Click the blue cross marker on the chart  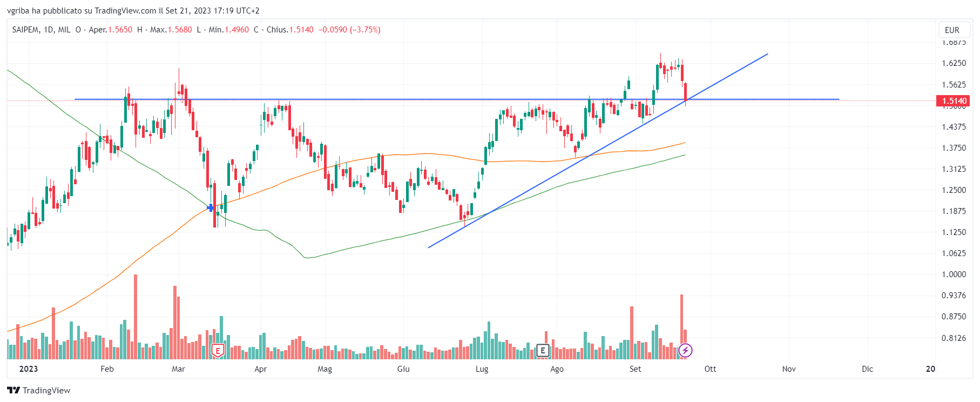tap(211, 207)
